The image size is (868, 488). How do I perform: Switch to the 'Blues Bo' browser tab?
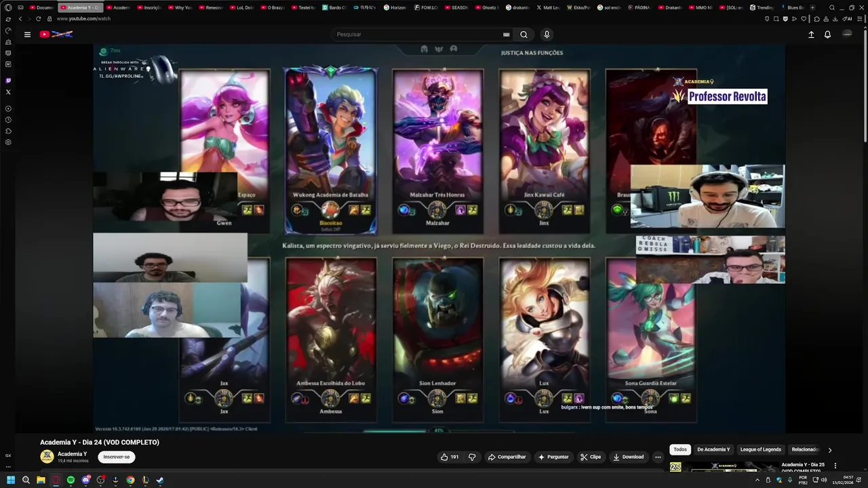[x=793, y=7]
